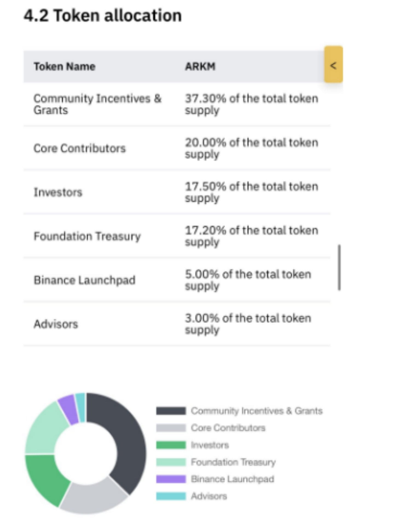
Task: Click the Core Contributors gray legend swatch
Action: coord(171,428)
